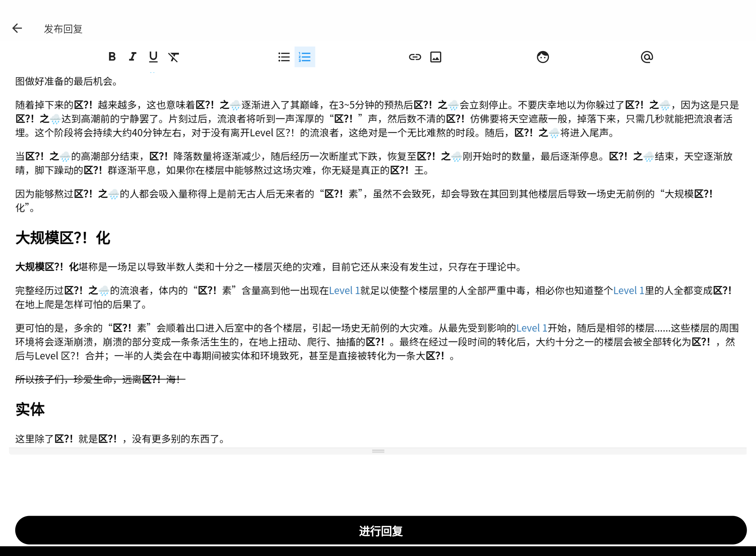This screenshot has height=556, width=756.
Task: Open the emoji picker
Action: [543, 57]
